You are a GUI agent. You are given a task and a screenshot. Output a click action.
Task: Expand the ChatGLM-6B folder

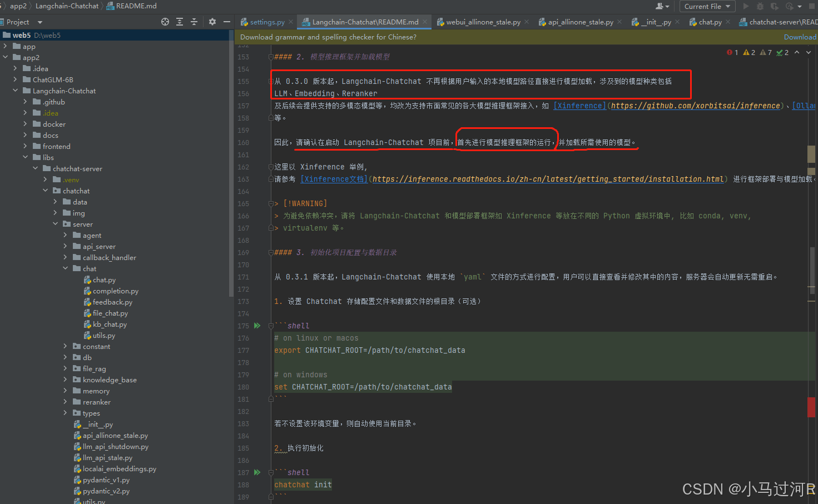click(16, 79)
